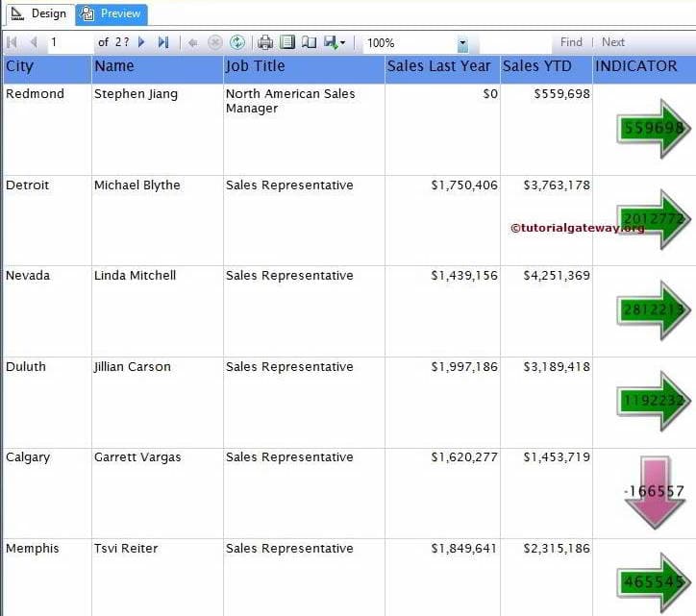696x616 pixels.
Task: Click the $1,849,641 sales value
Action: pyautogui.click(x=464, y=549)
